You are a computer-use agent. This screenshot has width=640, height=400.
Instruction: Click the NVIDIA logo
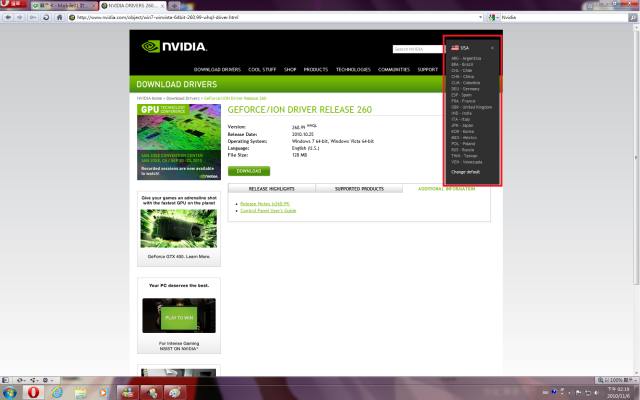[x=174, y=47]
